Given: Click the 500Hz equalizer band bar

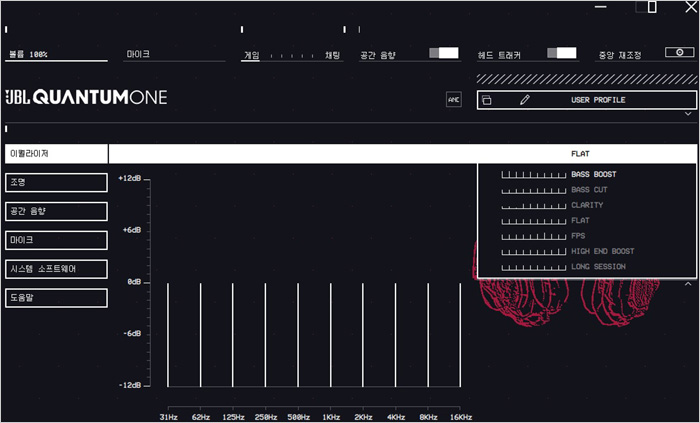Looking at the screenshot, I should tap(298, 335).
